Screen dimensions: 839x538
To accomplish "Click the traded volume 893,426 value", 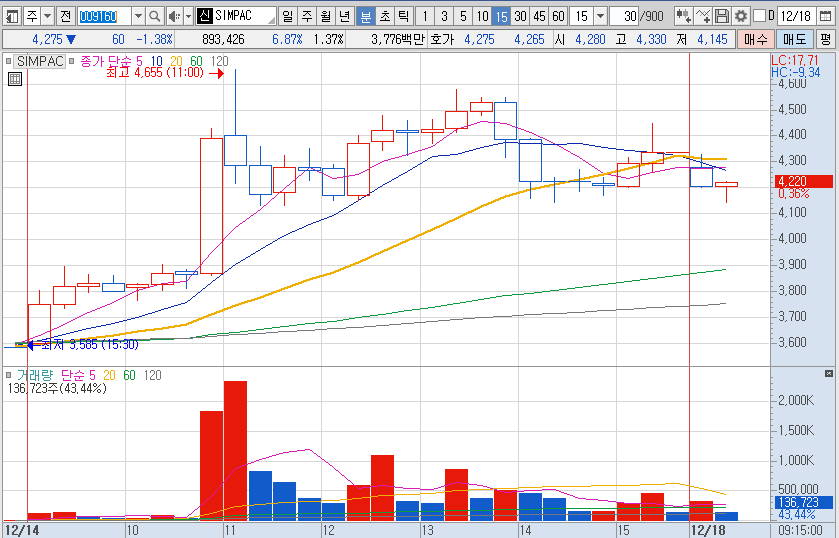I will point(223,39).
